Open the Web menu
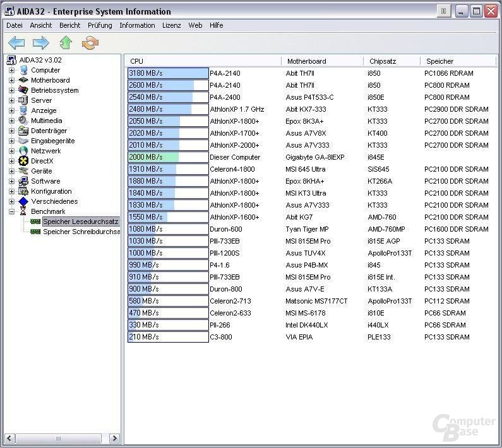Image resolution: width=502 pixels, height=448 pixels. point(195,25)
